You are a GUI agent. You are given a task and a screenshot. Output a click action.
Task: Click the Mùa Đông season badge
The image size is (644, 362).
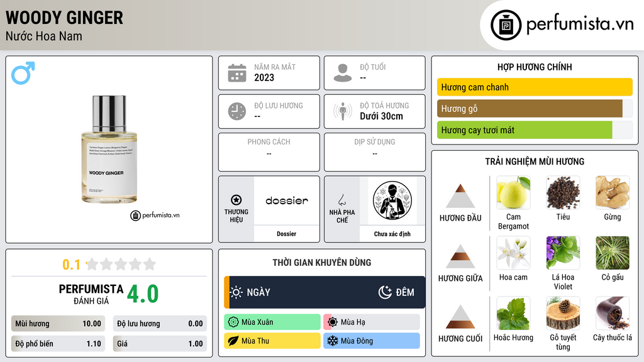point(372,341)
